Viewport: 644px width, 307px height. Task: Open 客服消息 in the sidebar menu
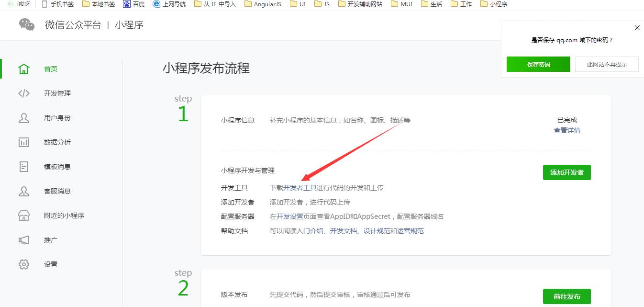[57, 191]
